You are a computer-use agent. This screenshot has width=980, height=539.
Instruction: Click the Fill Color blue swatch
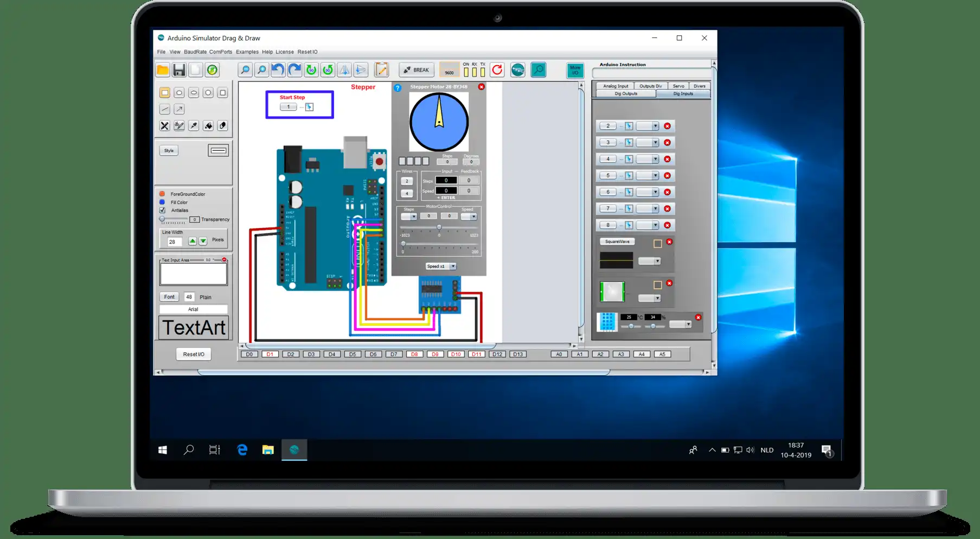162,202
